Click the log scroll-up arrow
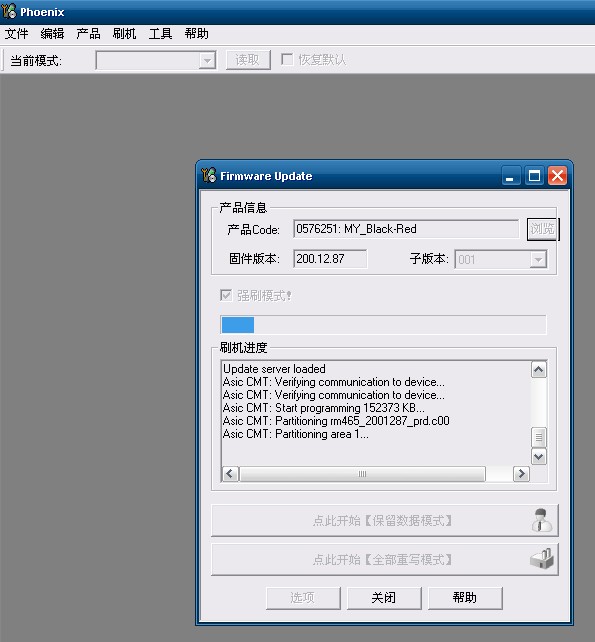This screenshot has height=642, width=595. [x=538, y=370]
